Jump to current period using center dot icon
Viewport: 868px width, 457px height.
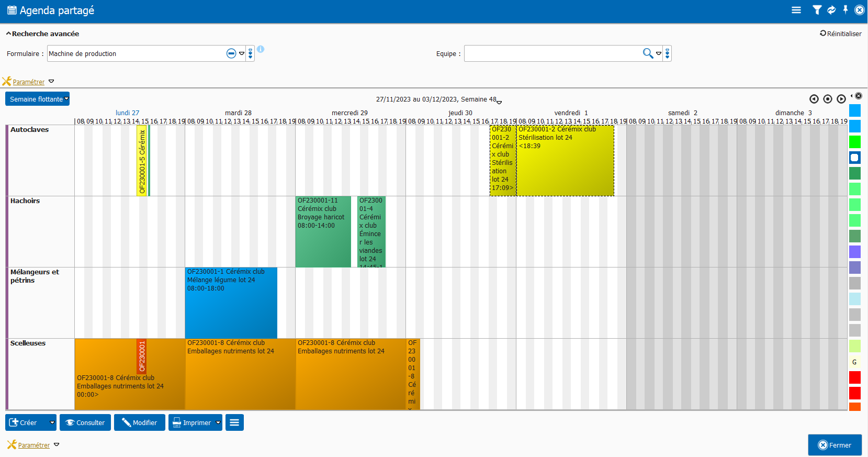[x=828, y=99]
